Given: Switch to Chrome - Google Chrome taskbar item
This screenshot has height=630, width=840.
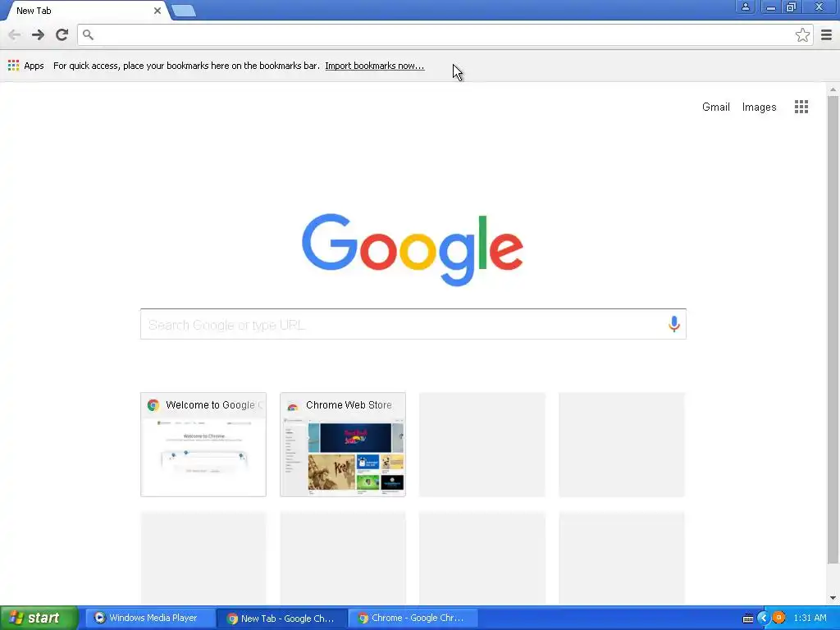Looking at the screenshot, I should point(413,618).
